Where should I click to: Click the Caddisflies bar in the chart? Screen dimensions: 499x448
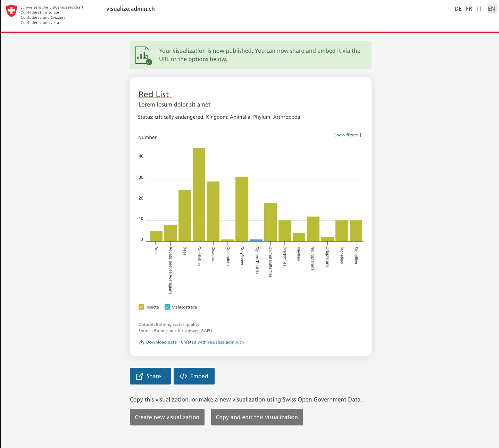[199, 194]
